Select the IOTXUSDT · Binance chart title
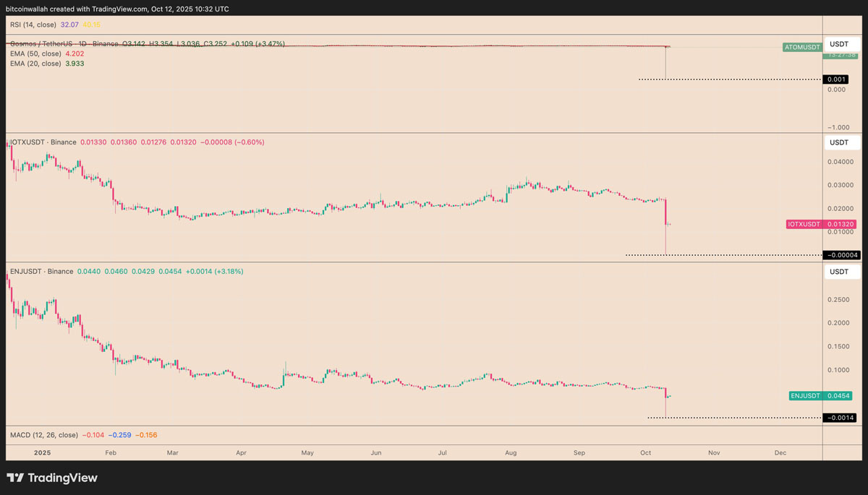This screenshot has height=495, width=868. 41,142
